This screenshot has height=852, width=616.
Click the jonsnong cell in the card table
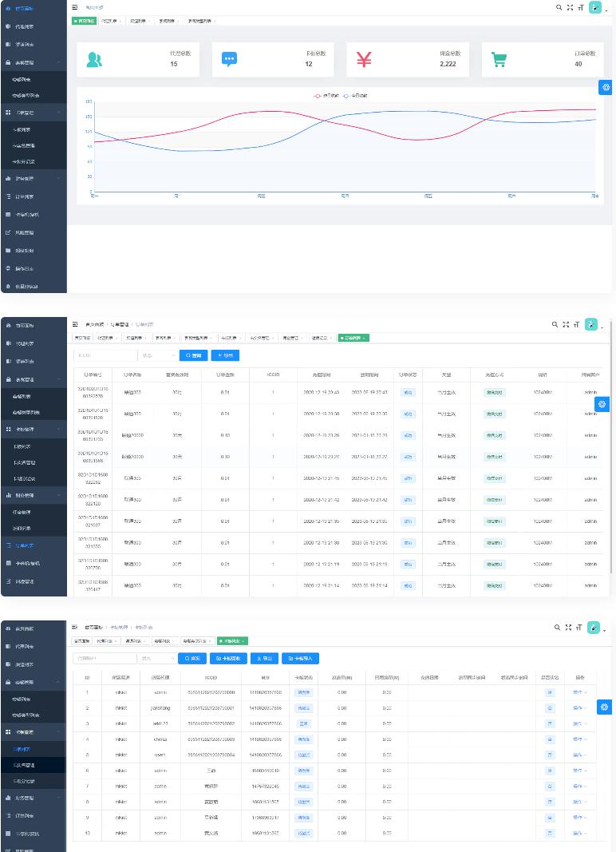coord(160,708)
